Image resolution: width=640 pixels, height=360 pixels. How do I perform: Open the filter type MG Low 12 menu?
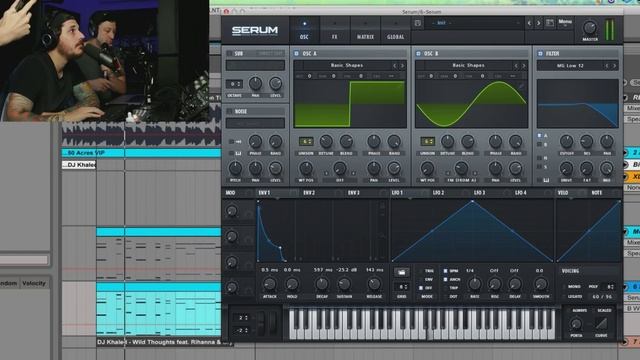click(x=570, y=66)
